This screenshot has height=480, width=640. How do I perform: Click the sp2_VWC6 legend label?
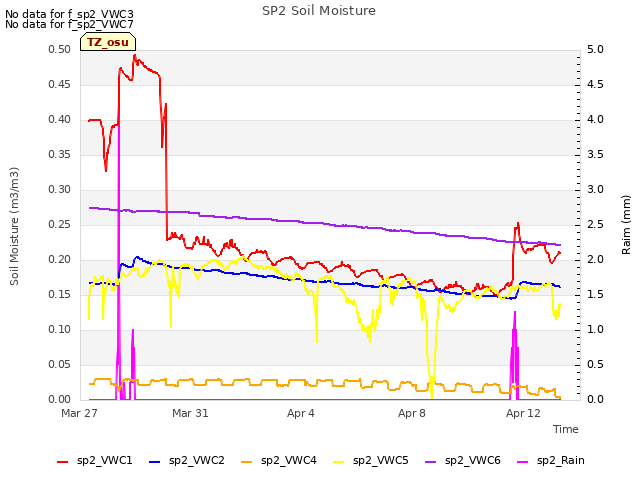point(473,460)
